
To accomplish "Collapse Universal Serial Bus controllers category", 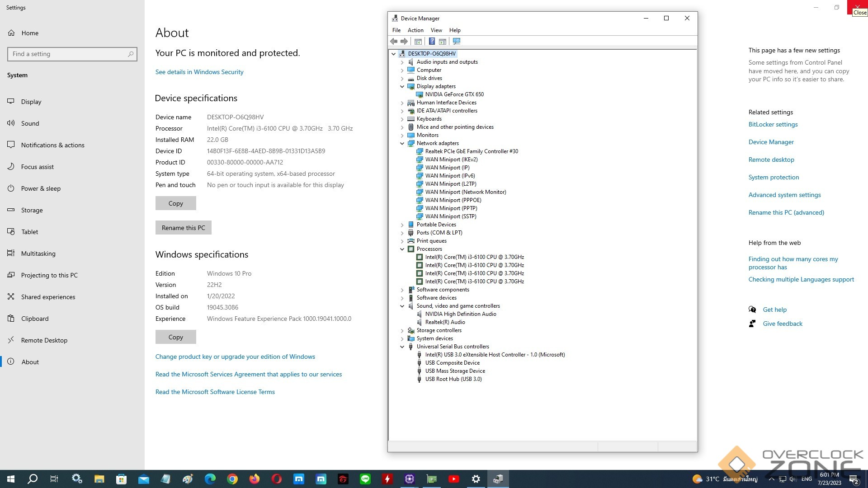I will 402,347.
